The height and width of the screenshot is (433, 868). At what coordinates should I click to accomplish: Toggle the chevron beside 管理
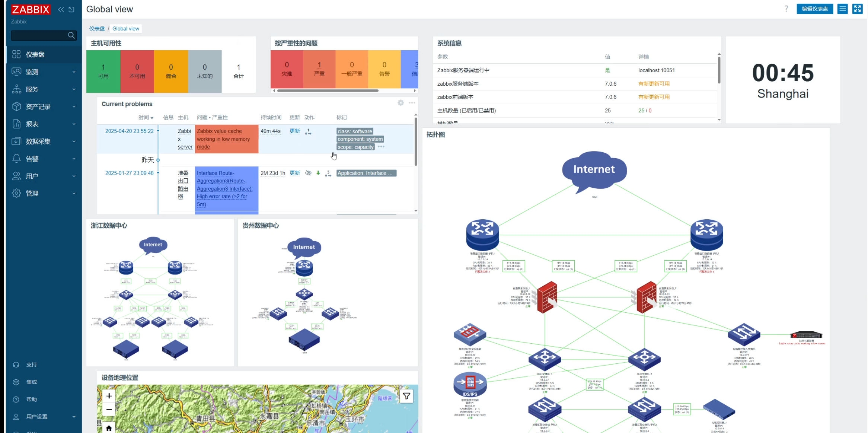[74, 193]
